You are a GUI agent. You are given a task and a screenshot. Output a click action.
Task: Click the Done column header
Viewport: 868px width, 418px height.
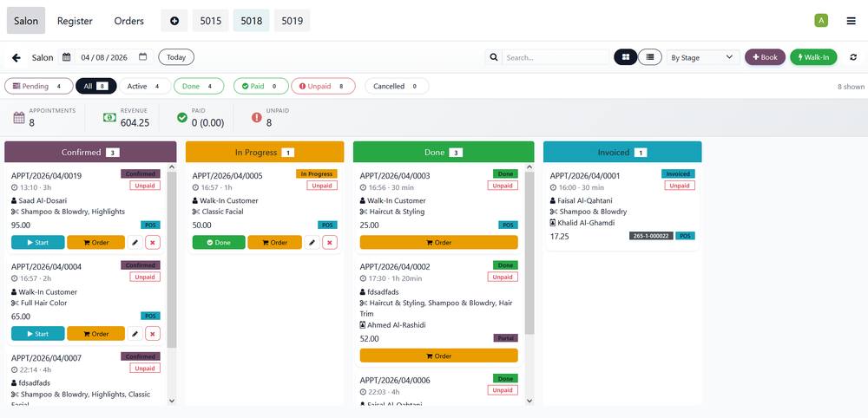coord(444,152)
